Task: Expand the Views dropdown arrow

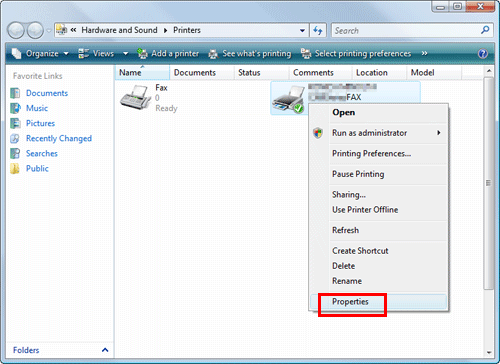Action: 126,54
